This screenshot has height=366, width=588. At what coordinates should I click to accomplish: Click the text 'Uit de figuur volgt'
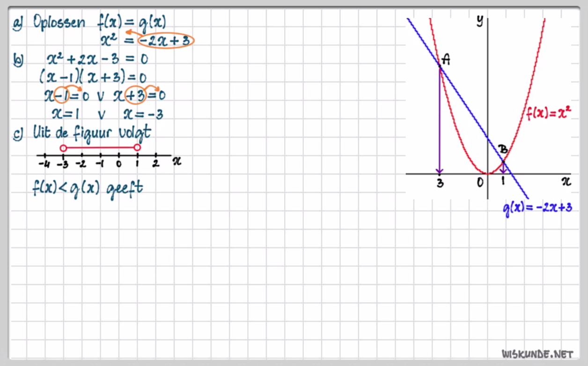(92, 132)
